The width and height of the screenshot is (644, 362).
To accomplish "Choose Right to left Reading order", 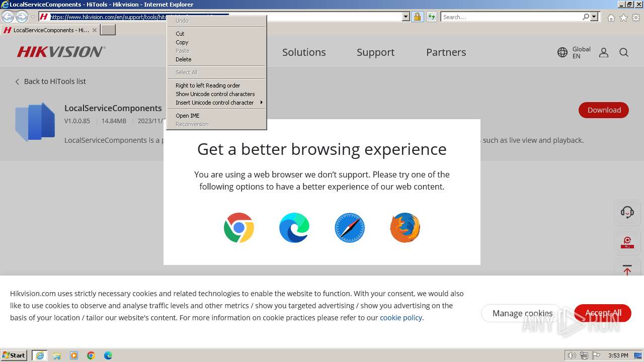I will pos(216,85).
